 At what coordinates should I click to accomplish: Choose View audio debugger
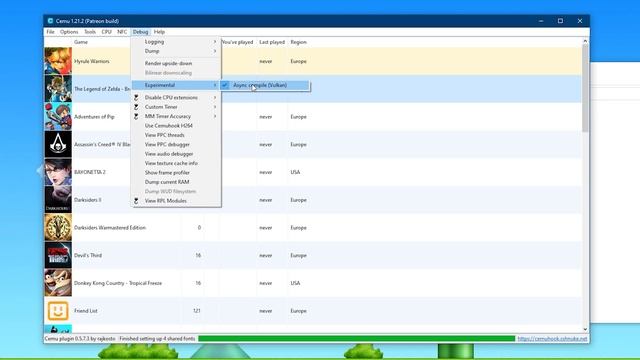point(176,154)
